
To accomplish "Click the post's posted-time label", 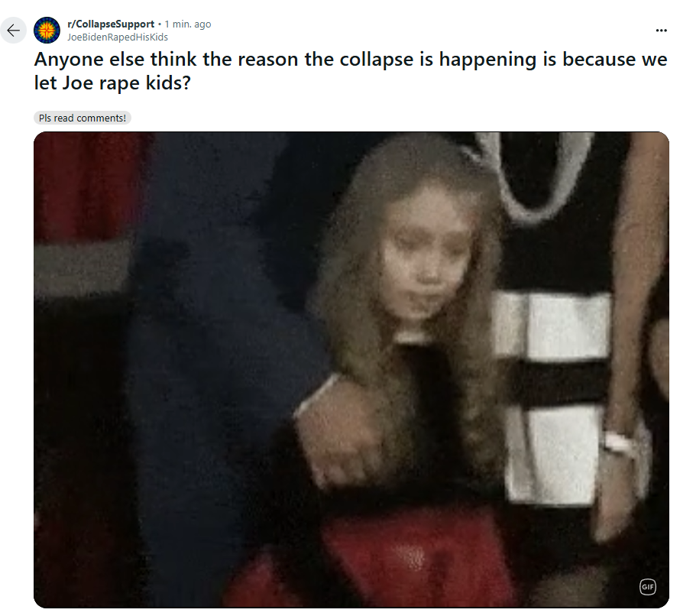I will coord(188,24).
